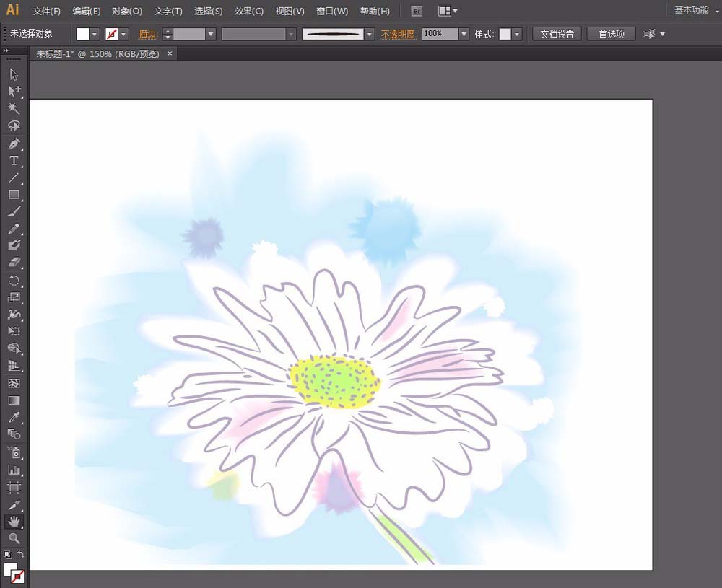722x588 pixels.
Task: Open the 对象(O) menu
Action: (127, 12)
